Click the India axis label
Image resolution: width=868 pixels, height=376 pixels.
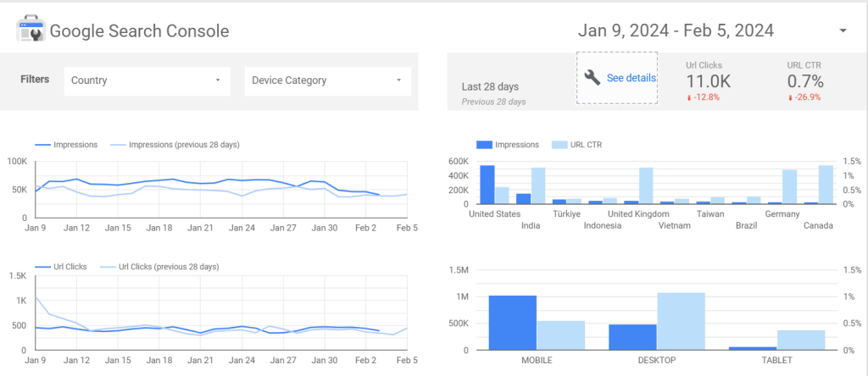coord(531,225)
